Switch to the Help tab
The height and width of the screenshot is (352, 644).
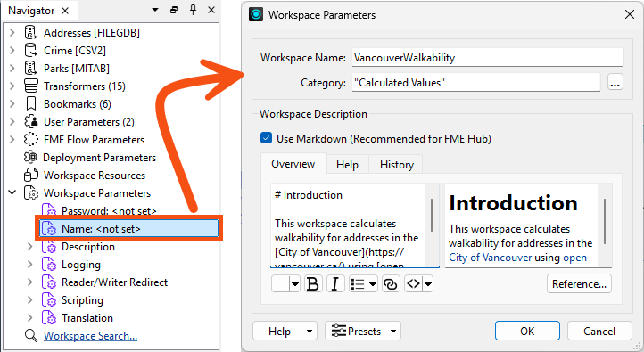(348, 165)
